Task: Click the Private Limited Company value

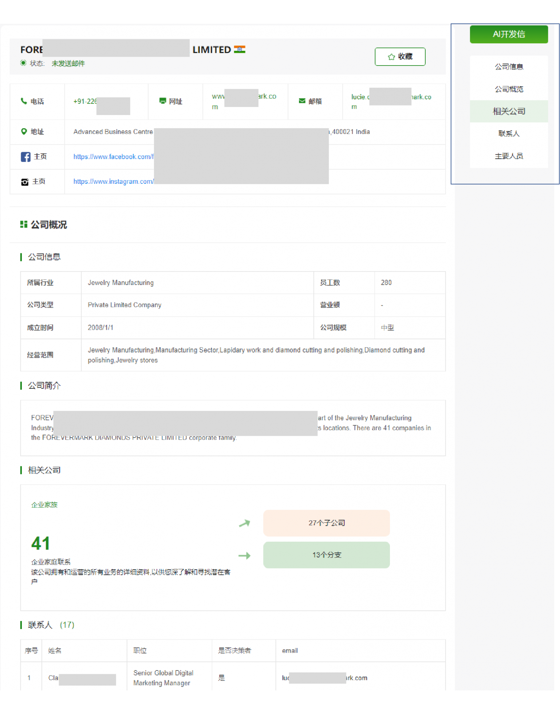Action: coord(124,305)
